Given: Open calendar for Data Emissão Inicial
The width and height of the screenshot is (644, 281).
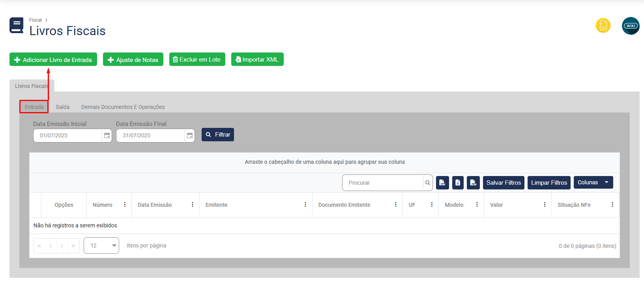Looking at the screenshot, I should click(x=107, y=135).
